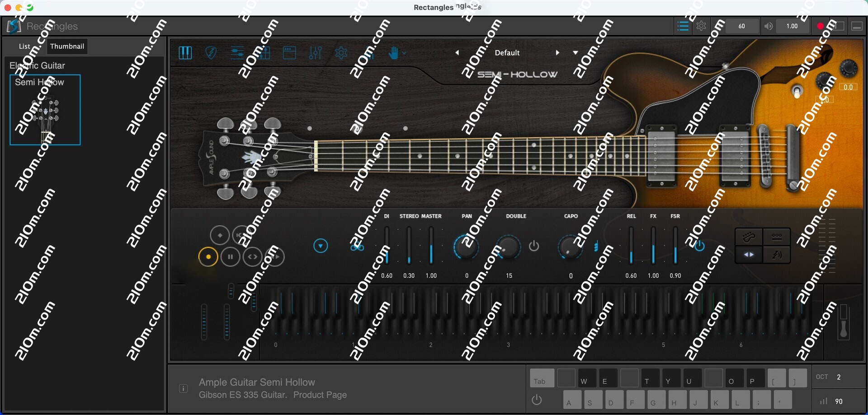This screenshot has width=868, height=415.
Task: Open the window layout panel icon
Action: point(289,53)
